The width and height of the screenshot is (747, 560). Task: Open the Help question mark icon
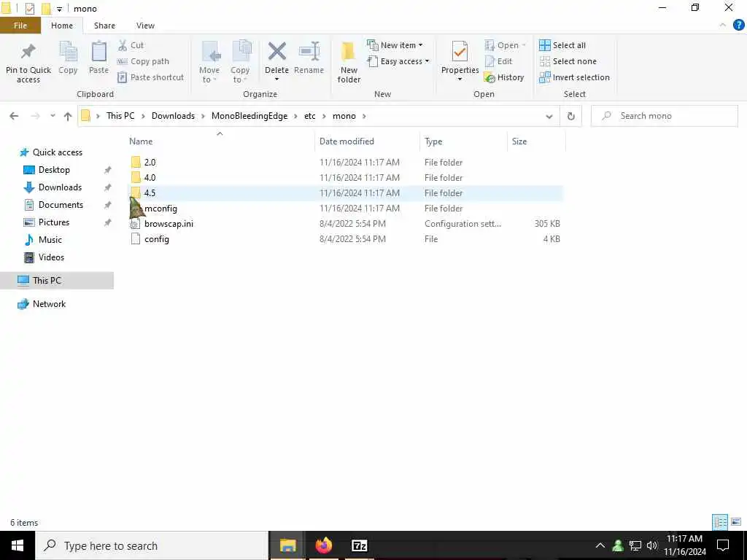[x=738, y=26]
